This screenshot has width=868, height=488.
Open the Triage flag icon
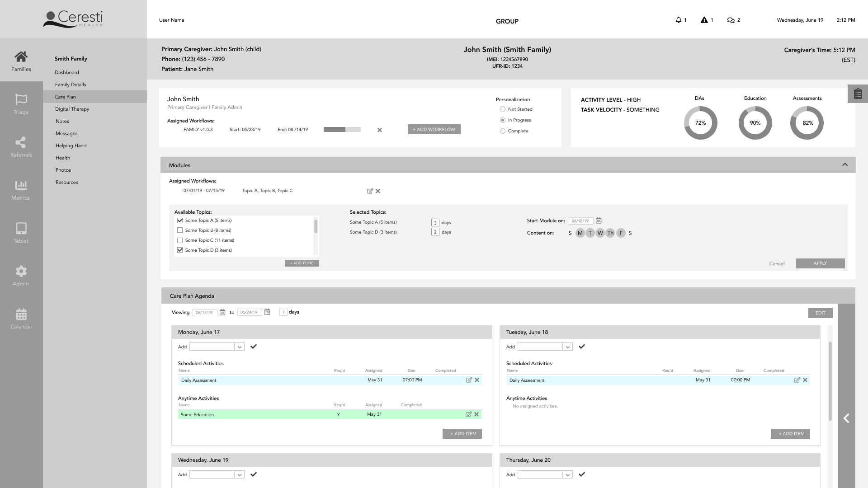[x=21, y=100]
